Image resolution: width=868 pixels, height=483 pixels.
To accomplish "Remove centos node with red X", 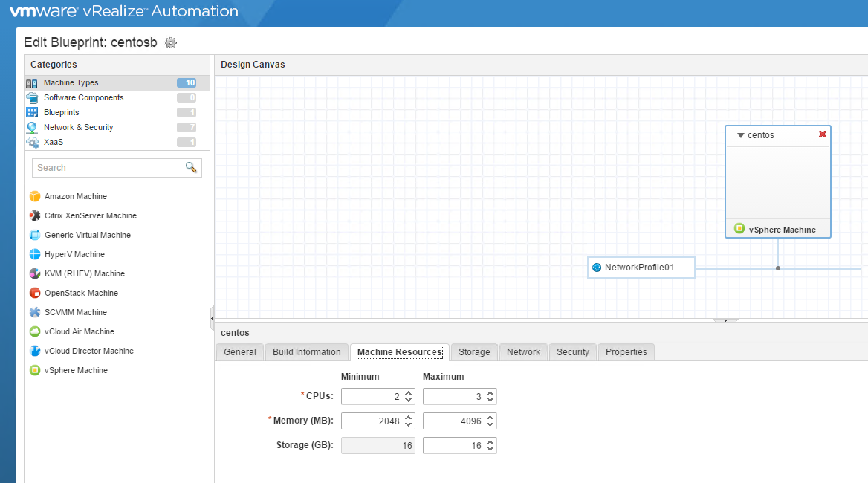I will click(823, 134).
